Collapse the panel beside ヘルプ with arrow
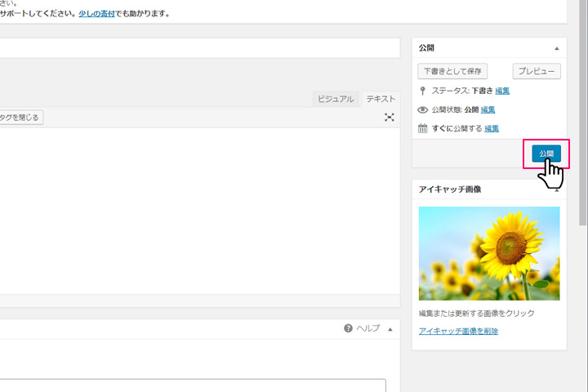 click(390, 329)
